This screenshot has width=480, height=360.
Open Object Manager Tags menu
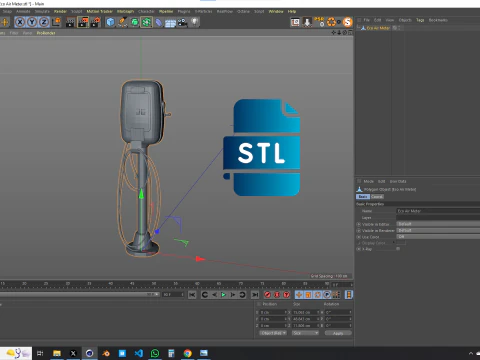coord(420,20)
